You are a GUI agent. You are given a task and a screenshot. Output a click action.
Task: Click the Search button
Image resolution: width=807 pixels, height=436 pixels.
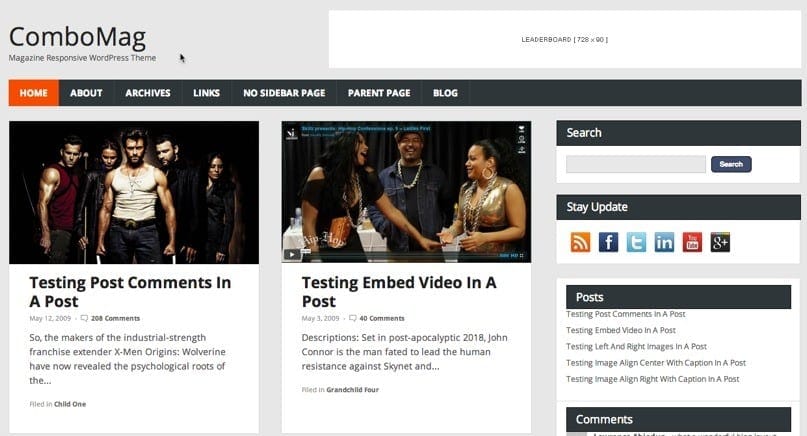click(731, 164)
